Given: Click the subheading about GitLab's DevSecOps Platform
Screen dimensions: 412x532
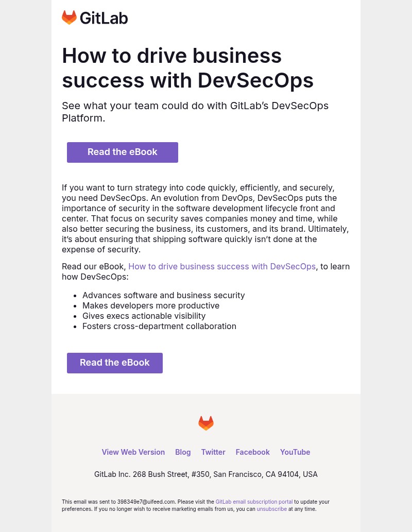Looking at the screenshot, I should [x=195, y=112].
